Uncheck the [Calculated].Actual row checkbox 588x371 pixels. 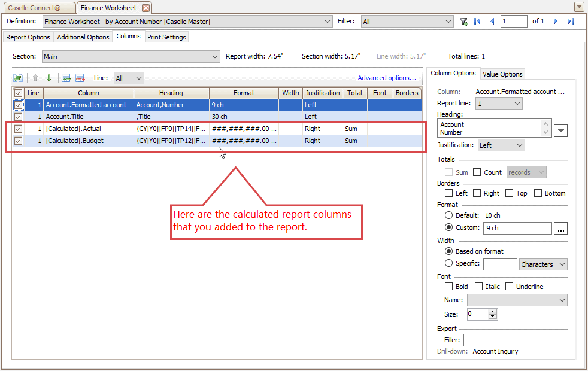[19, 129]
